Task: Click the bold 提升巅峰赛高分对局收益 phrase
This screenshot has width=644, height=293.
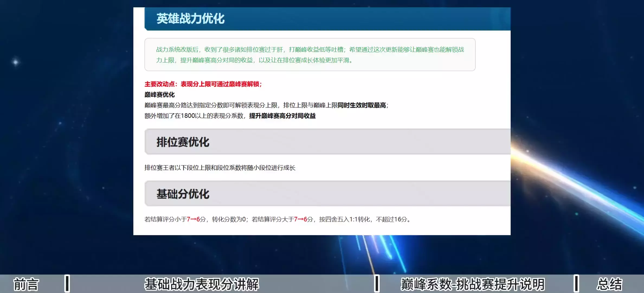Action: tap(282, 116)
